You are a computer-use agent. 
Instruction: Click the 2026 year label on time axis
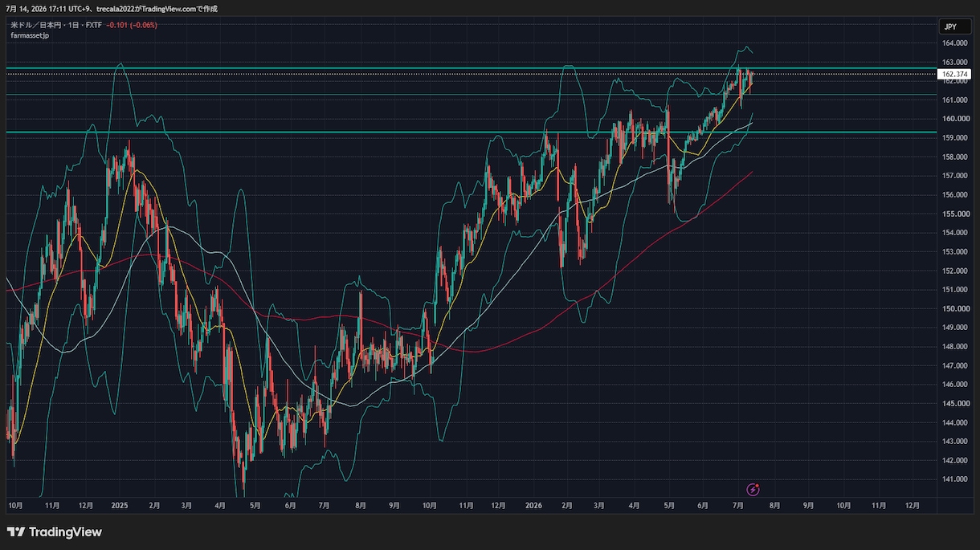pyautogui.click(x=533, y=506)
